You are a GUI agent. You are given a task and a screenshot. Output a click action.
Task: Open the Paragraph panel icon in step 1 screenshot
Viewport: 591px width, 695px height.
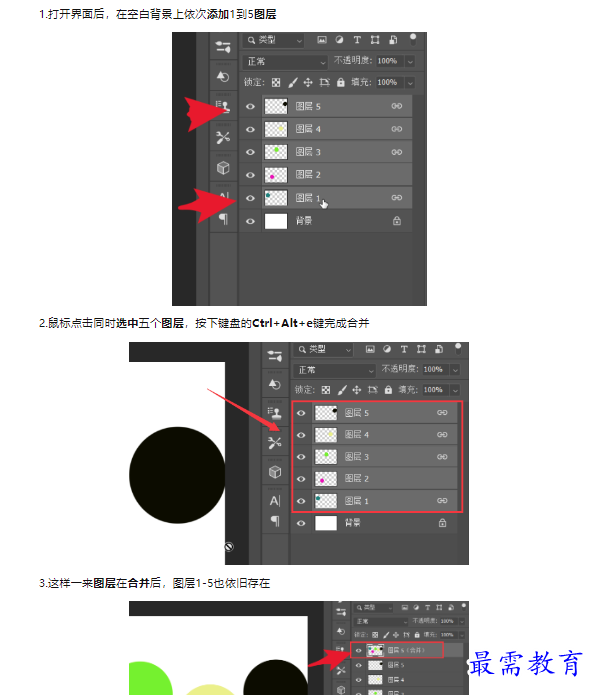223,219
